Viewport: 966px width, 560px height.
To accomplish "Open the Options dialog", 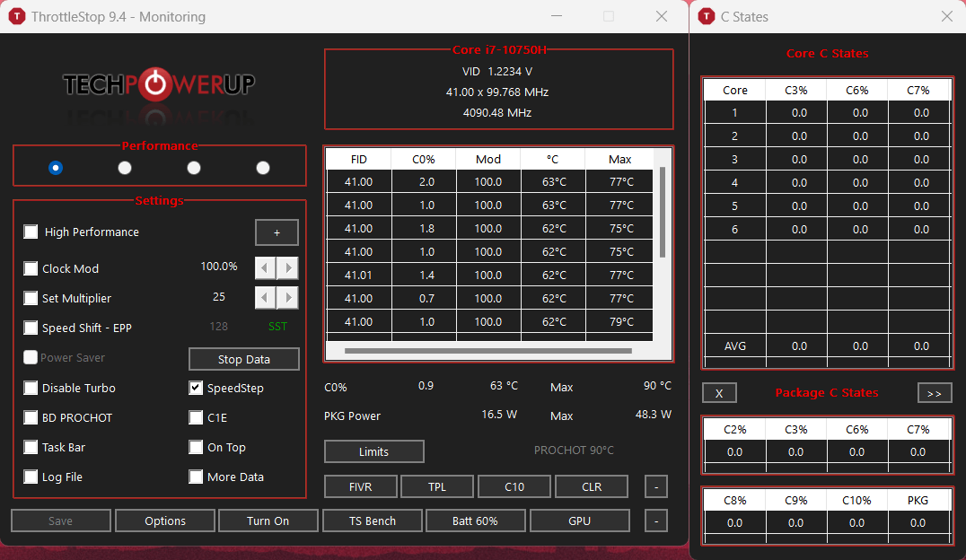I will click(x=165, y=521).
